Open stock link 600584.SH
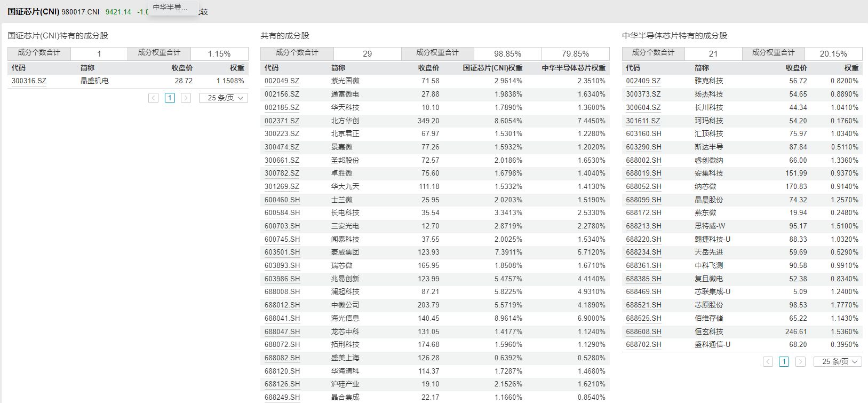 282,213
